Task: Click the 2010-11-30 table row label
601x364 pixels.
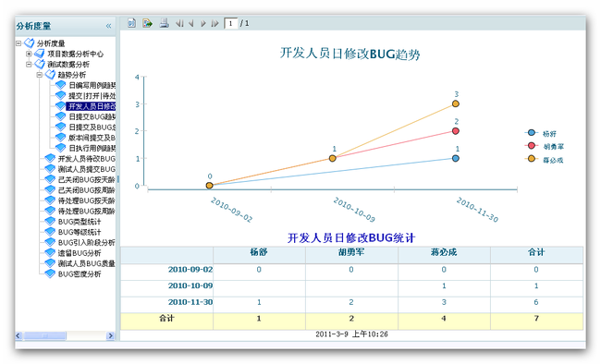Action: tap(190, 302)
